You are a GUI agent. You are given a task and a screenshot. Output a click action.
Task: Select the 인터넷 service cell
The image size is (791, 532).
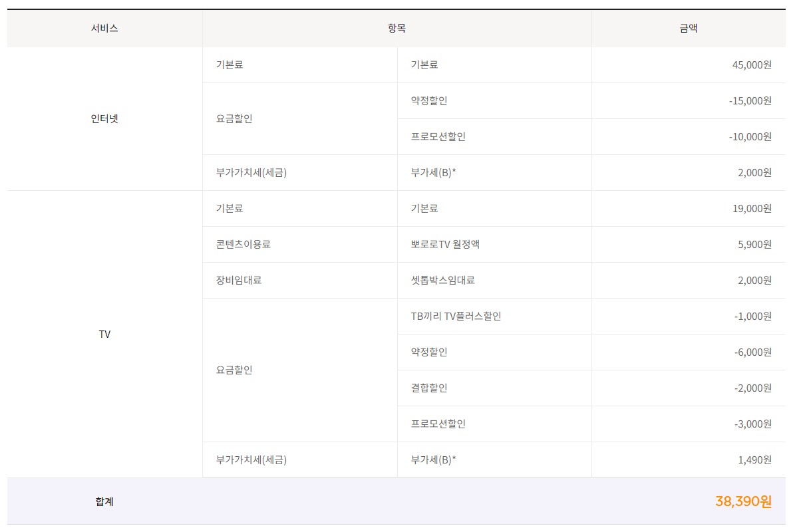(104, 119)
